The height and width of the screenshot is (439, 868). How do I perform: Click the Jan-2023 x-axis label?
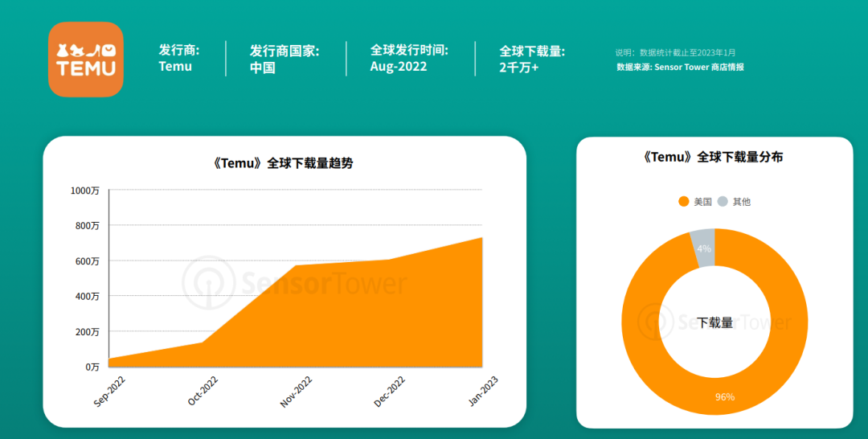tap(483, 391)
